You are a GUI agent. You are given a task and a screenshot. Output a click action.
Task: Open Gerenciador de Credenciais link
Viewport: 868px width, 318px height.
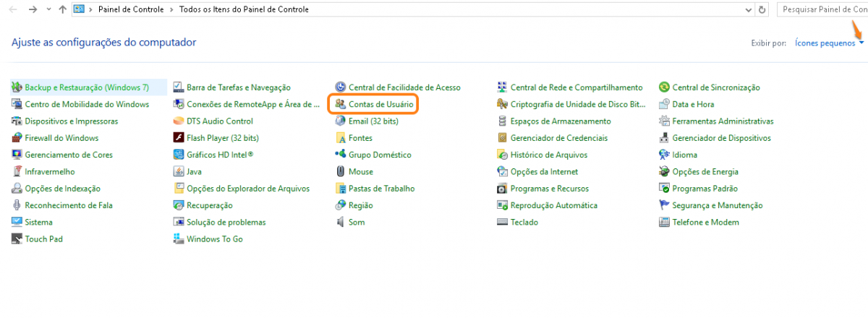559,138
